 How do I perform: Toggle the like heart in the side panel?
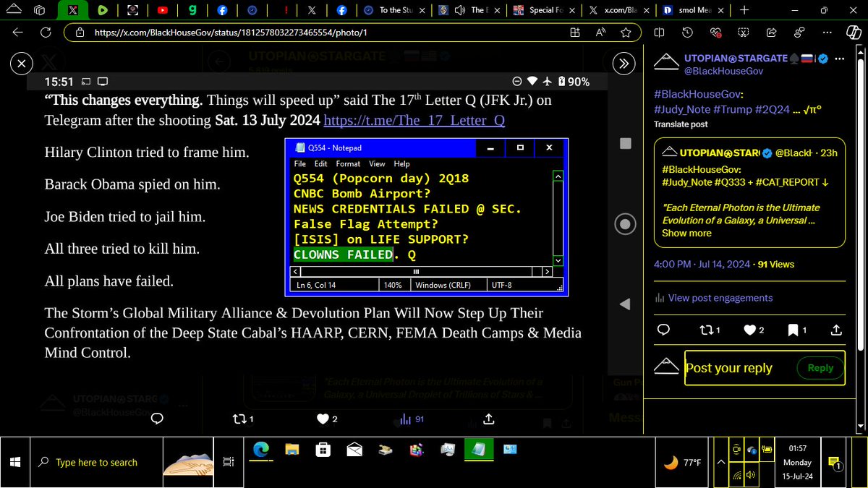(x=750, y=330)
